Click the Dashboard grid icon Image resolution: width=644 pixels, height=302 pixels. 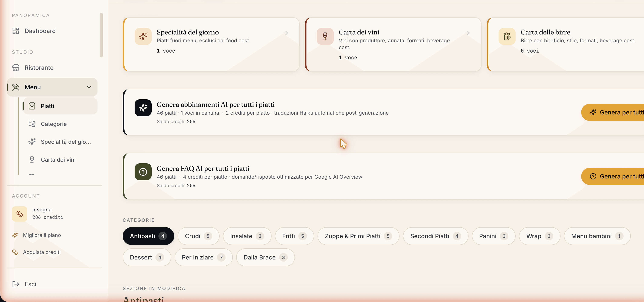coord(16,31)
